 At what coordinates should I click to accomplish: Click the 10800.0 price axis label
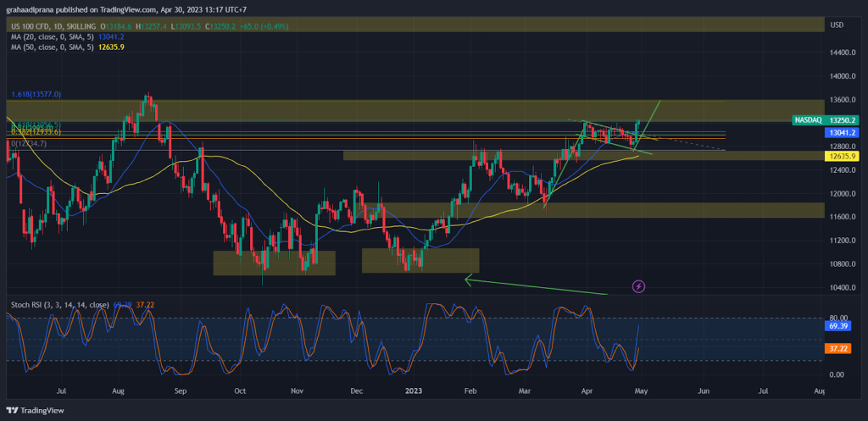click(843, 264)
